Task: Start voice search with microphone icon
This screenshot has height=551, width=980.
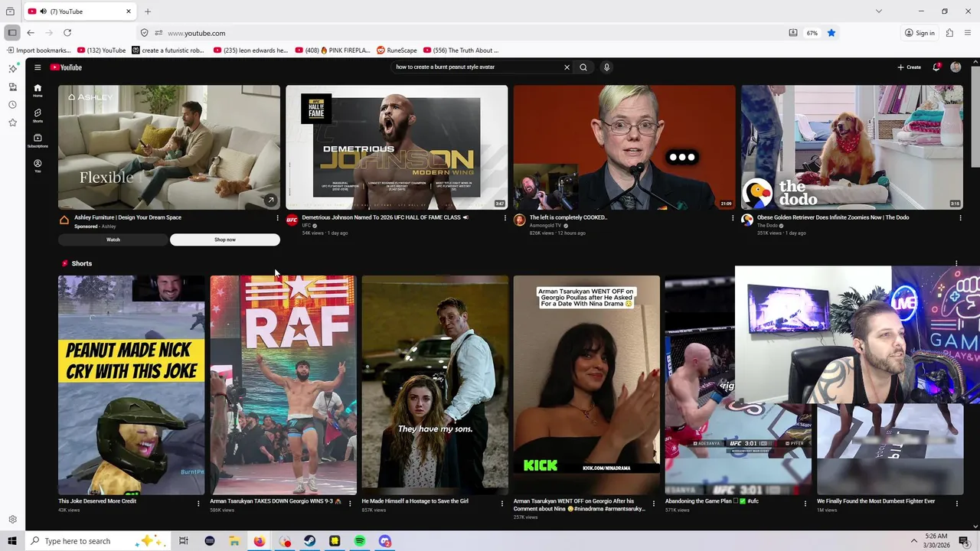Action: tap(606, 67)
